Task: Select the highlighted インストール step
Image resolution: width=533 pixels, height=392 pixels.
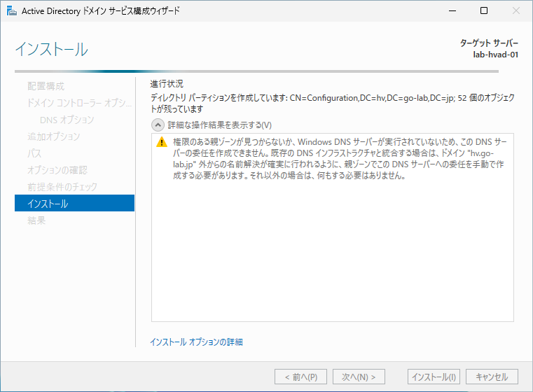Action: [74, 203]
